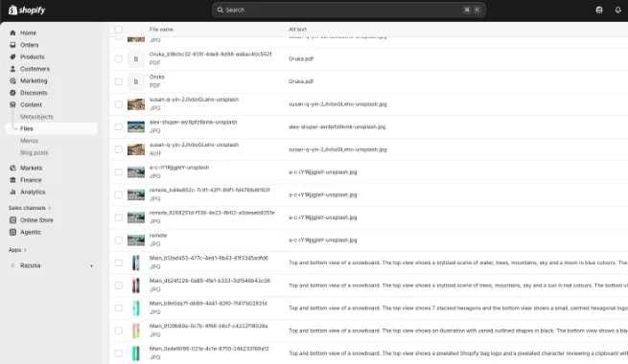
Task: Click the search magnifier icon
Action: click(x=220, y=10)
